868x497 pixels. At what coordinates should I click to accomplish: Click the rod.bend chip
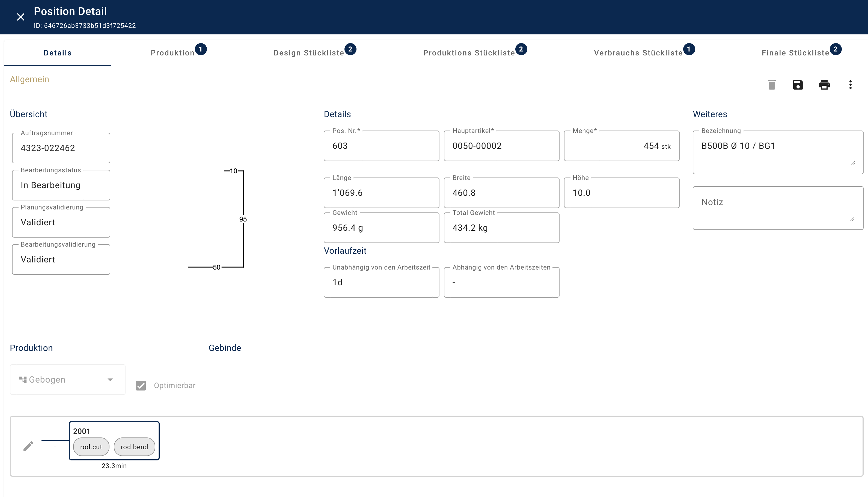[x=134, y=447]
